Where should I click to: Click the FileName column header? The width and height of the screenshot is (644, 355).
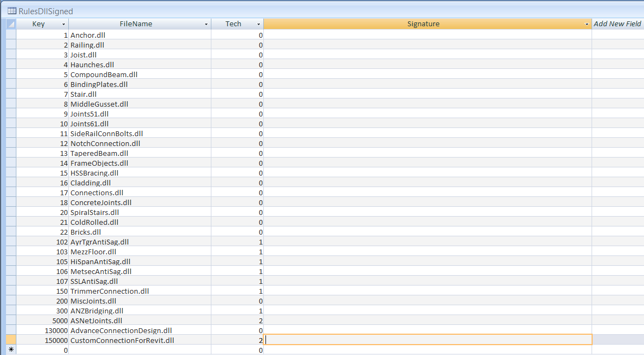pyautogui.click(x=136, y=24)
